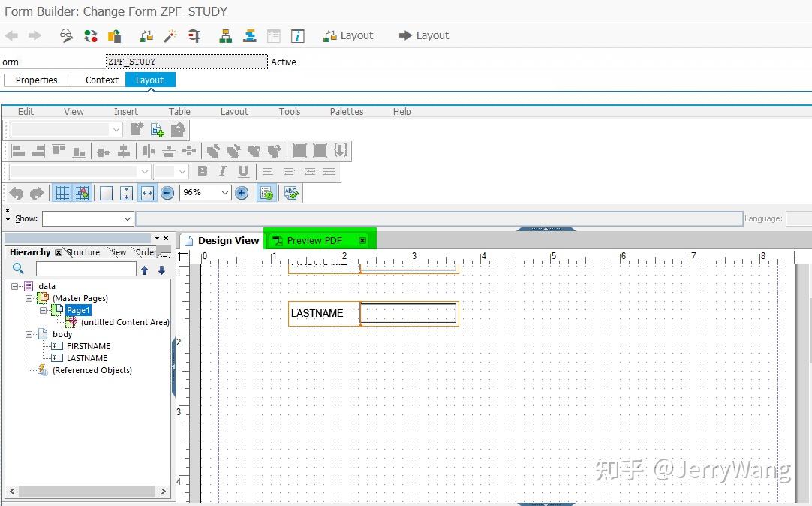The image size is (812, 506).
Task: Toggle fit-width page view icon
Action: (147, 192)
